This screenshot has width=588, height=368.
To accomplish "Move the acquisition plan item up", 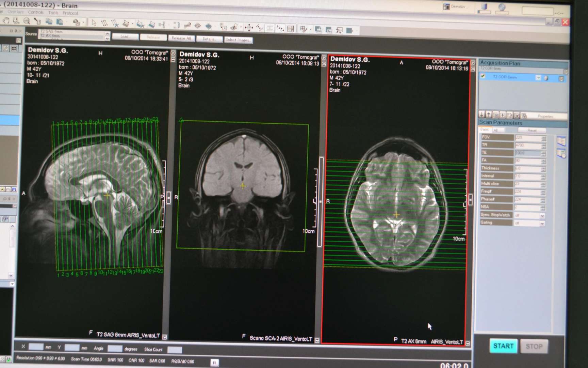I will (x=489, y=115).
